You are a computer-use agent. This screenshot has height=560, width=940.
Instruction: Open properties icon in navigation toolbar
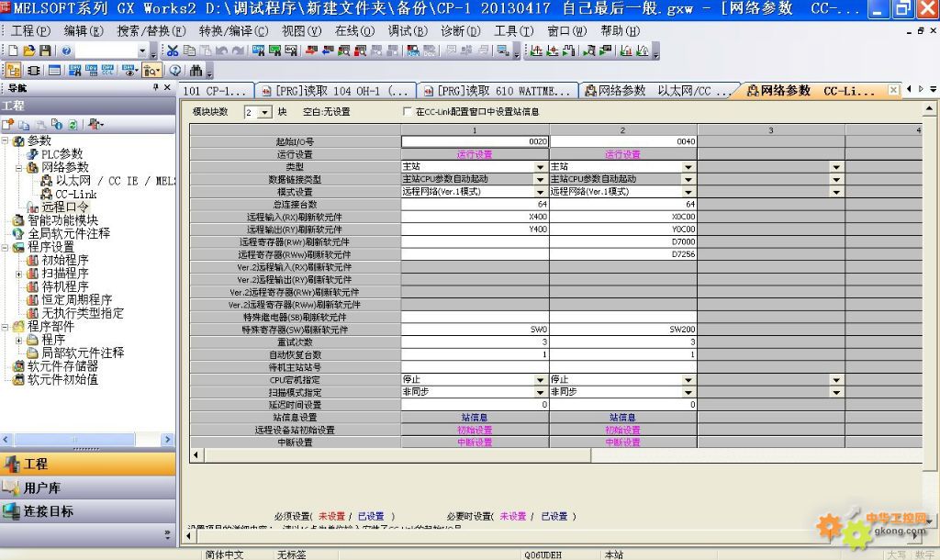(x=57, y=124)
